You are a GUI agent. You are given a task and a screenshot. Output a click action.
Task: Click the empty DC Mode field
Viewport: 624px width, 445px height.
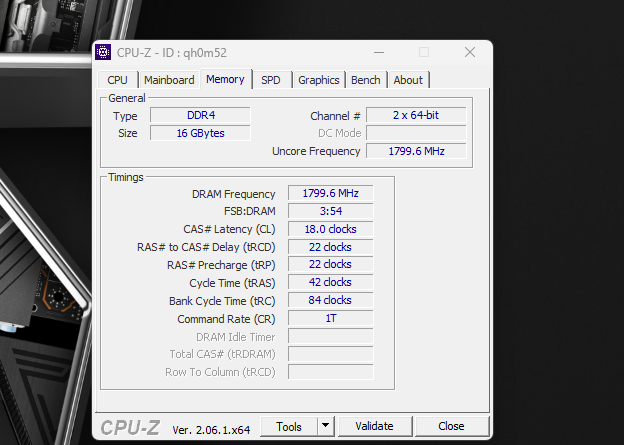(x=416, y=133)
